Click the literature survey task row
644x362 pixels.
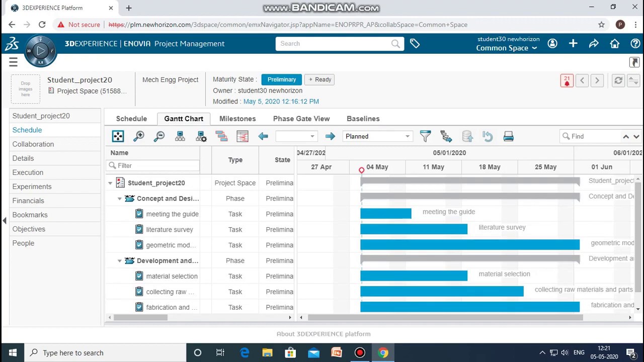pos(200,230)
